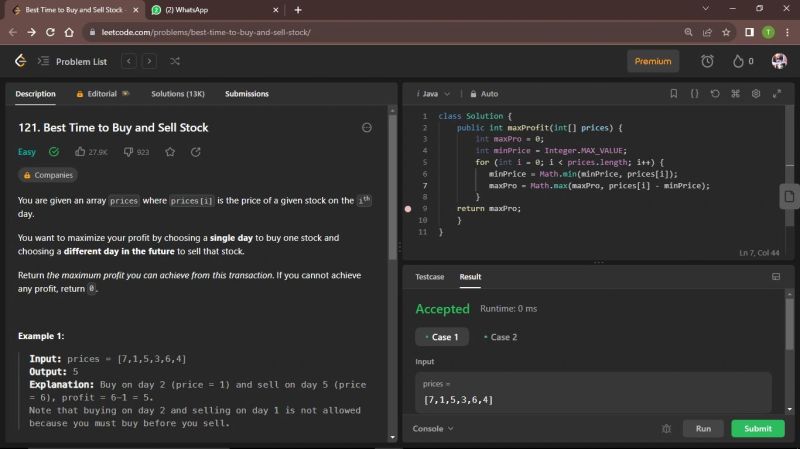The height and width of the screenshot is (449, 800).
Task: Expand the Console panel
Action: pos(433,428)
